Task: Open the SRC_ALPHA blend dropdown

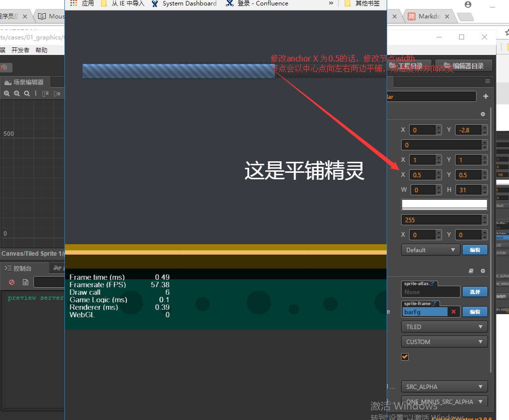Action: [x=444, y=387]
